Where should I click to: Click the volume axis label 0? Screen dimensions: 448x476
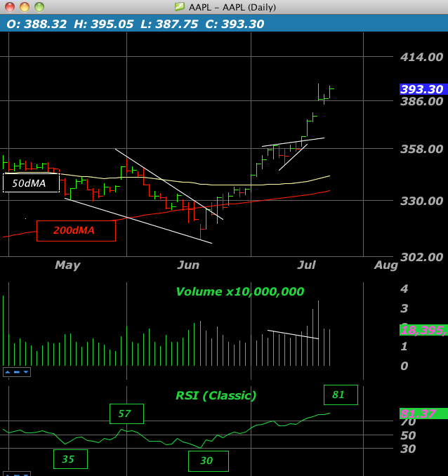pyautogui.click(x=404, y=366)
